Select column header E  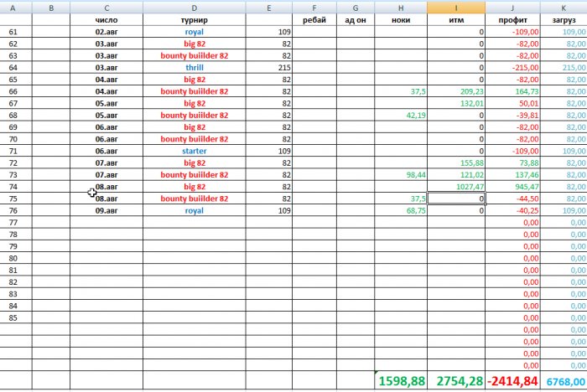coord(269,8)
